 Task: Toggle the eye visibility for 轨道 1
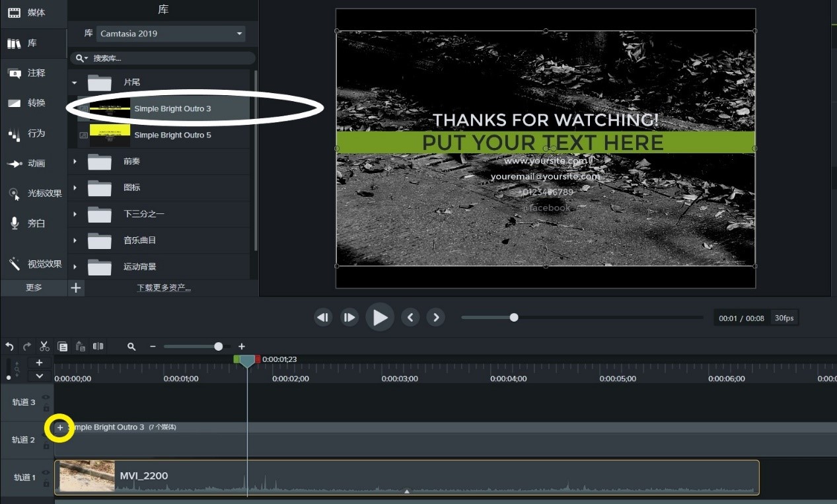(46, 472)
